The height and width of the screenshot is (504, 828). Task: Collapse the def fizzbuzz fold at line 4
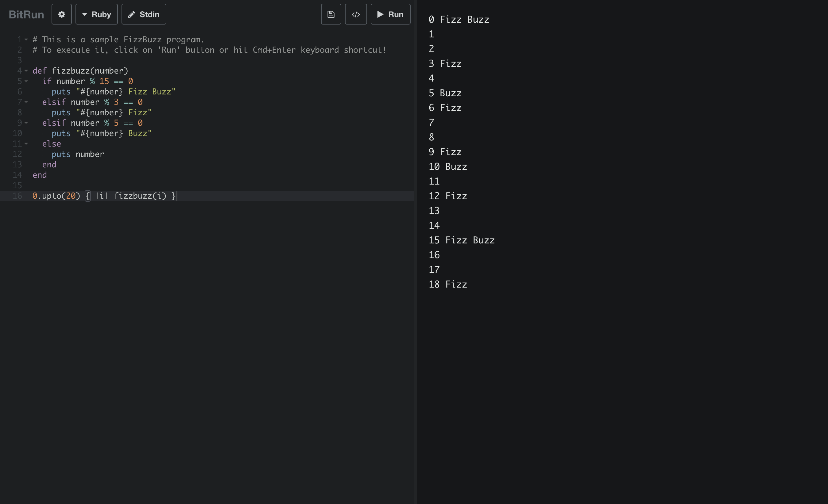point(26,71)
